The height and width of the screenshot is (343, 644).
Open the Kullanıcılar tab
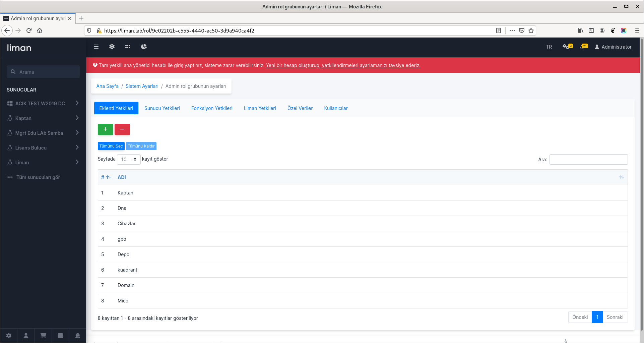336,108
